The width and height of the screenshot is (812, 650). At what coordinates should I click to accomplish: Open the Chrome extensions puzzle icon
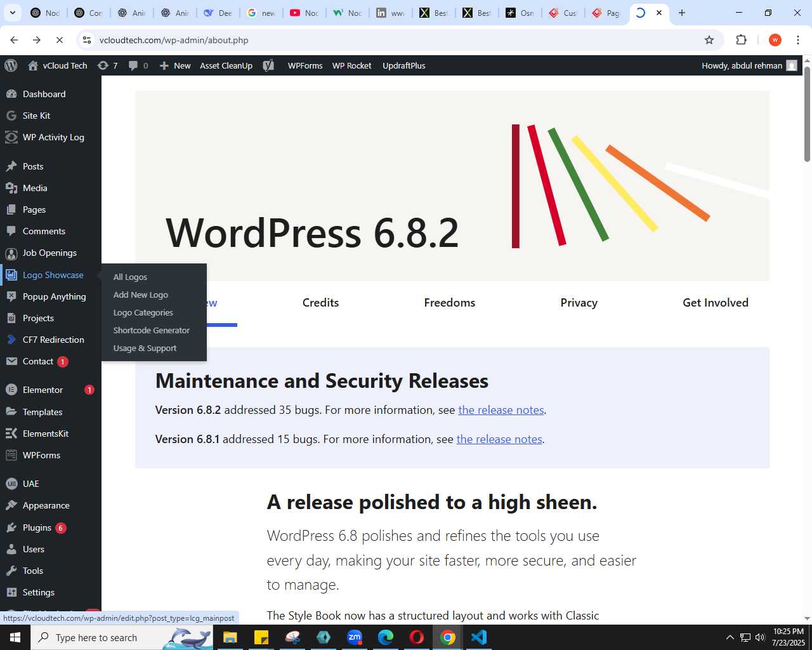741,40
